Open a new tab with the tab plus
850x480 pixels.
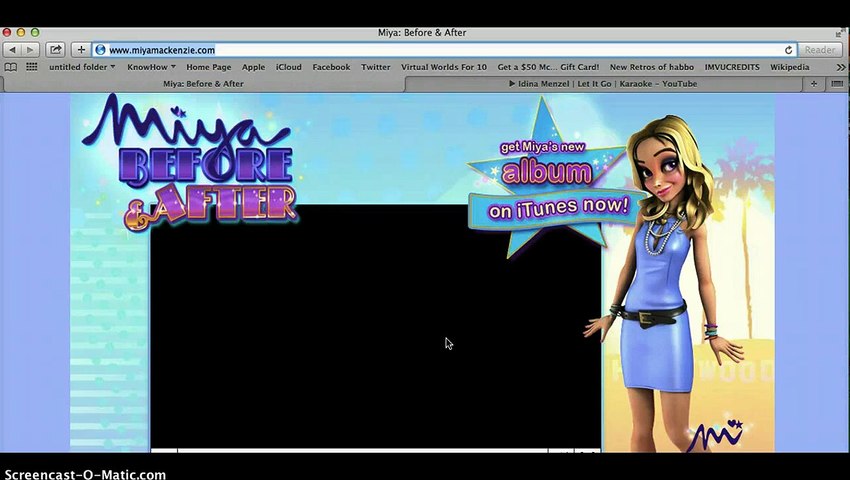coord(813,84)
